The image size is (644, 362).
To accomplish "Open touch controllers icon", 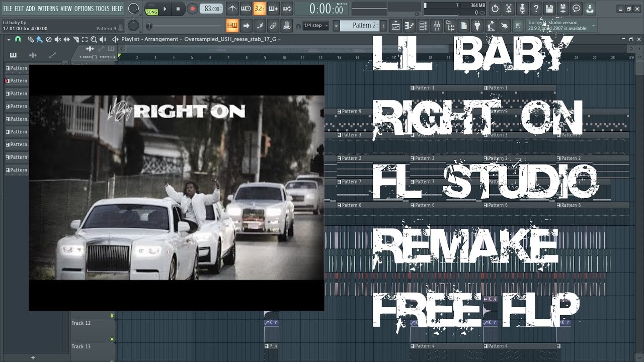I will pyautogui.click(x=504, y=25).
